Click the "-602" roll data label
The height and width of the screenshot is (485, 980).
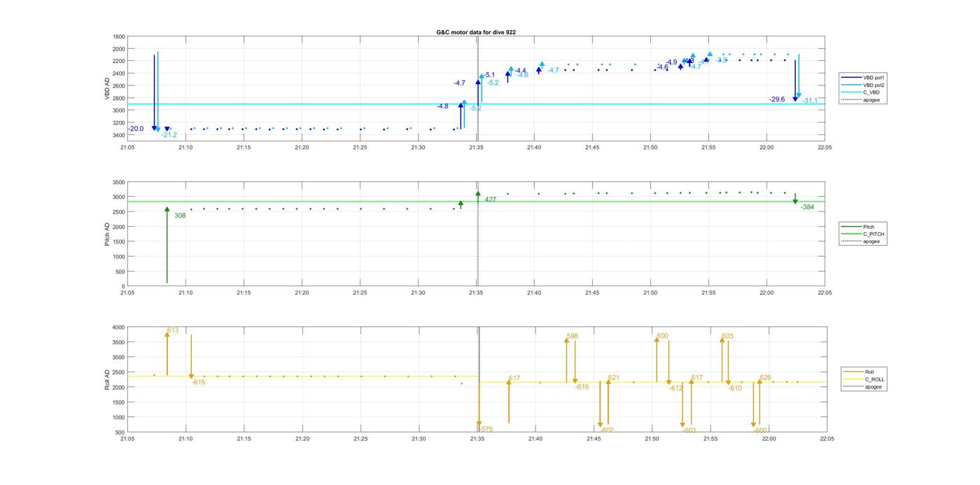tap(608, 430)
